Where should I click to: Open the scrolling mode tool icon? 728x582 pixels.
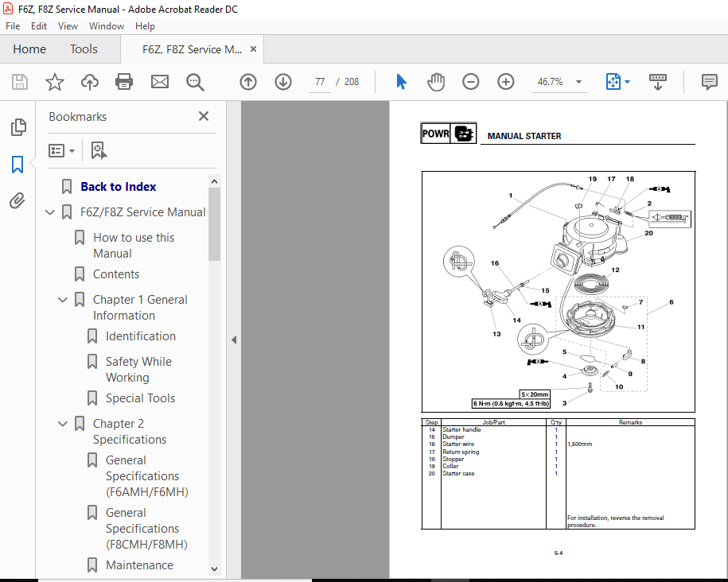[x=658, y=82]
